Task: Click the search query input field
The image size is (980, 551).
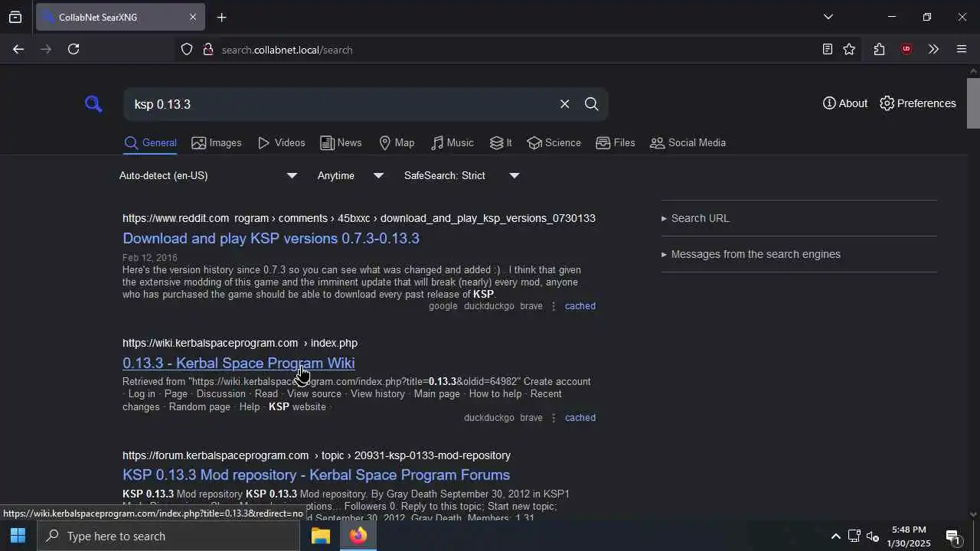Action: coord(341,104)
